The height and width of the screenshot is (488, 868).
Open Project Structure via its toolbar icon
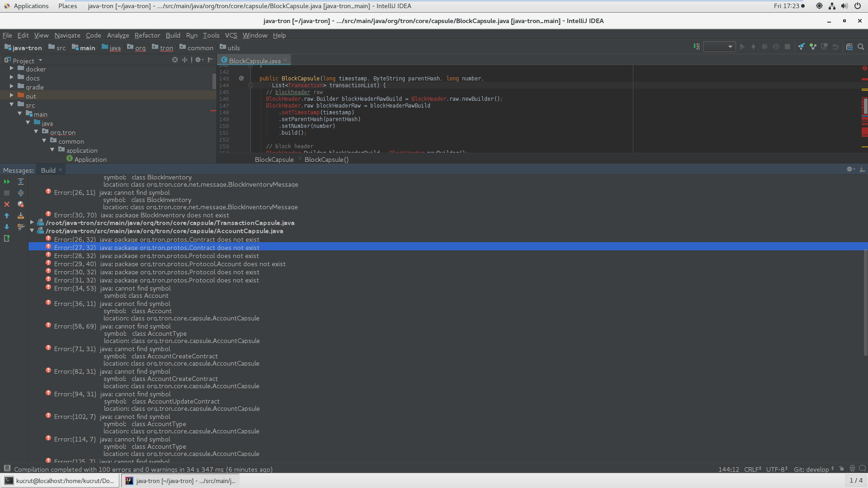point(850,47)
